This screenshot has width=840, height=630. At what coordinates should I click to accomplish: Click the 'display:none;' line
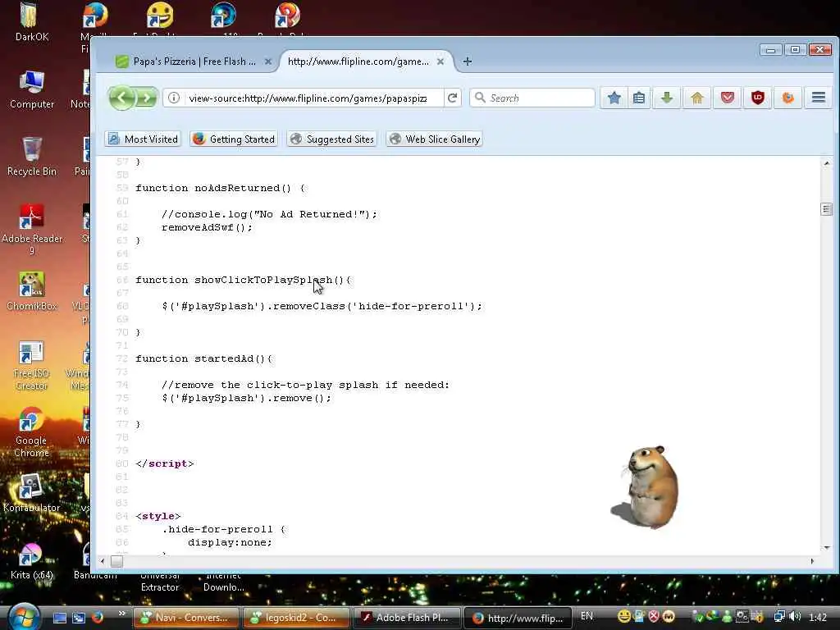tap(230, 543)
